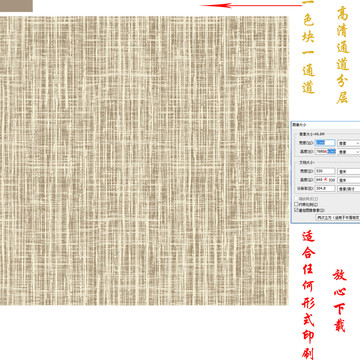
Task: Toggle the 约束比例 constrain proportions checkbox
Action: tap(296, 204)
